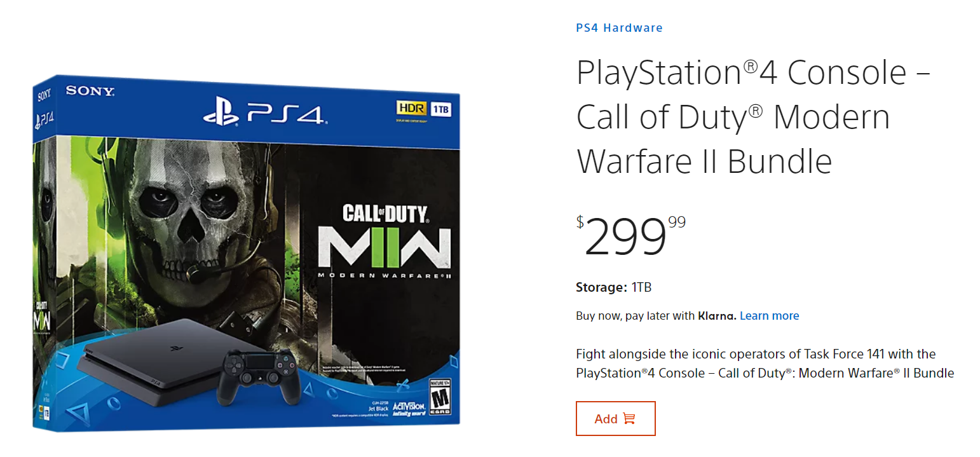Click the product description paragraph
Image resolution: width=980 pixels, height=457 pixels.
tap(763, 364)
